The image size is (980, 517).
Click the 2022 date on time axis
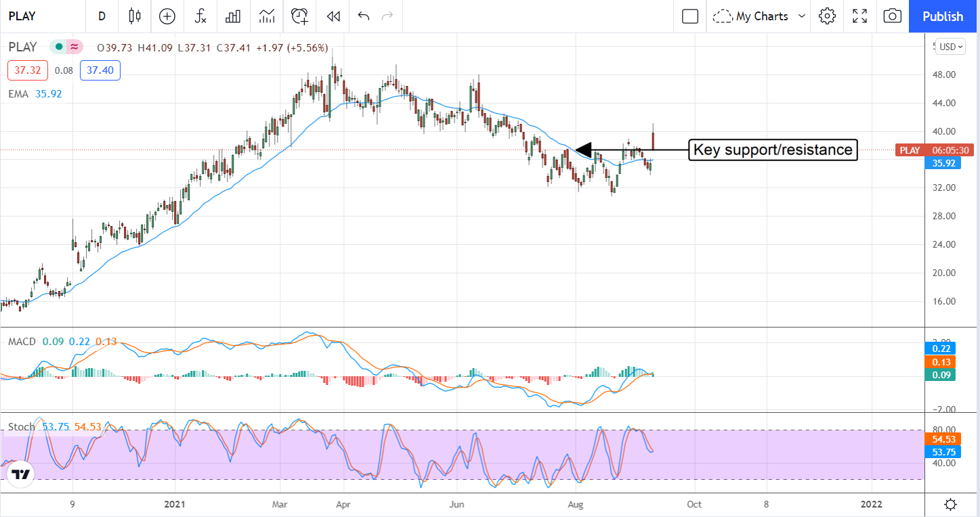click(870, 504)
